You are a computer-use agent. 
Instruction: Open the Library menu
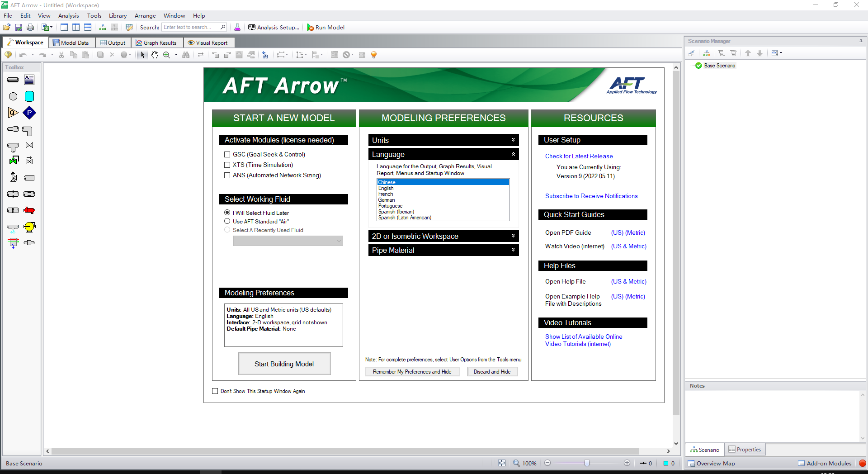tap(118, 15)
